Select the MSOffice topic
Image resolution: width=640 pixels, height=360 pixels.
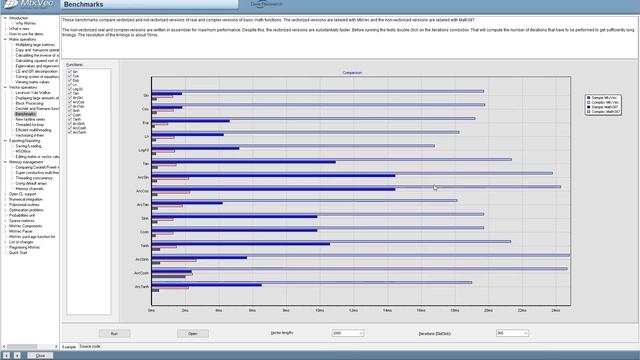click(23, 151)
